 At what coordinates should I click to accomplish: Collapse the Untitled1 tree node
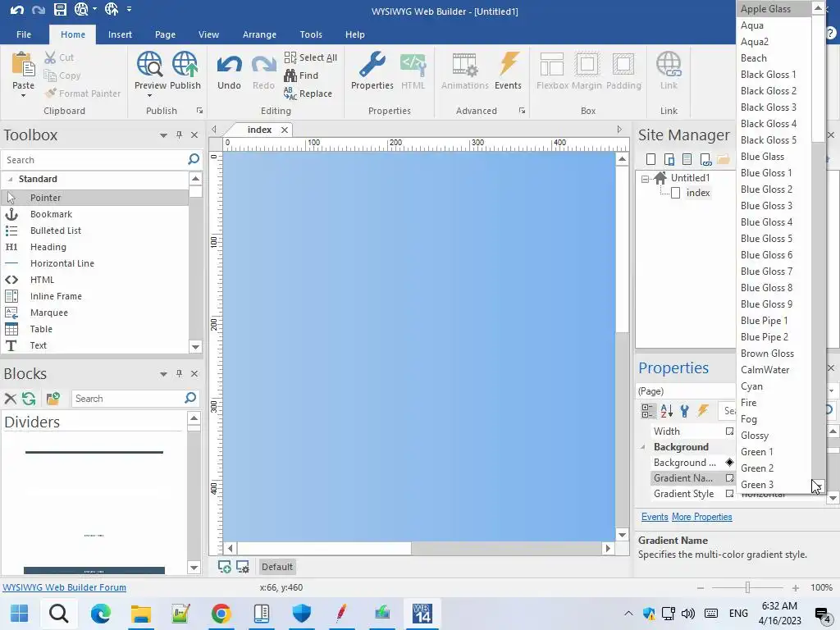[x=645, y=179]
